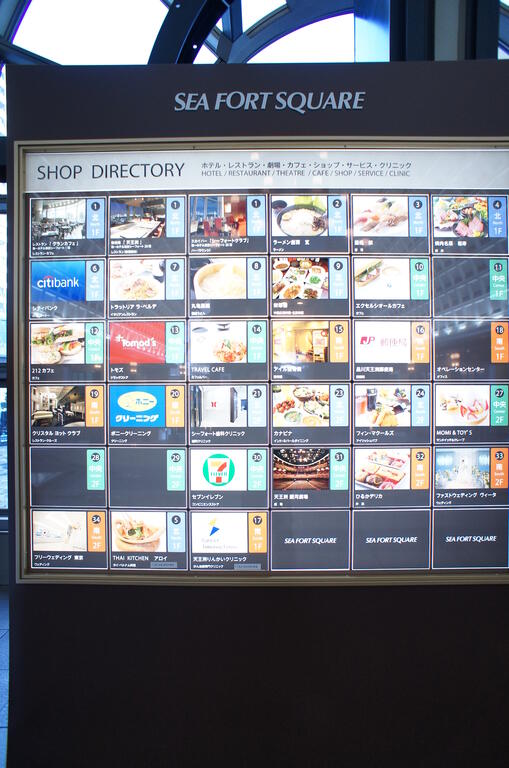Click orange number 33 South 2F badge

click(x=499, y=468)
